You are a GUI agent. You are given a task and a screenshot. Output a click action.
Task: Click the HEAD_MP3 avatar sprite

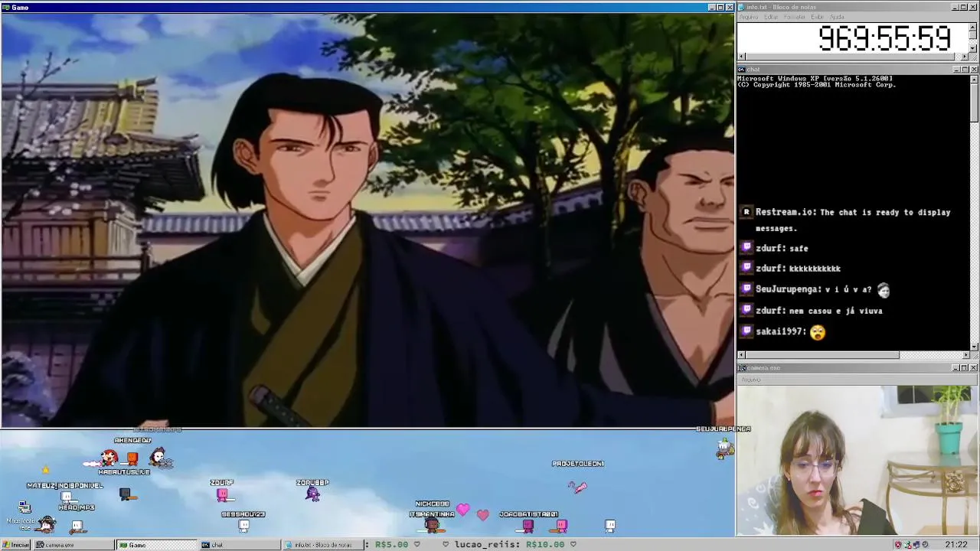[77, 526]
